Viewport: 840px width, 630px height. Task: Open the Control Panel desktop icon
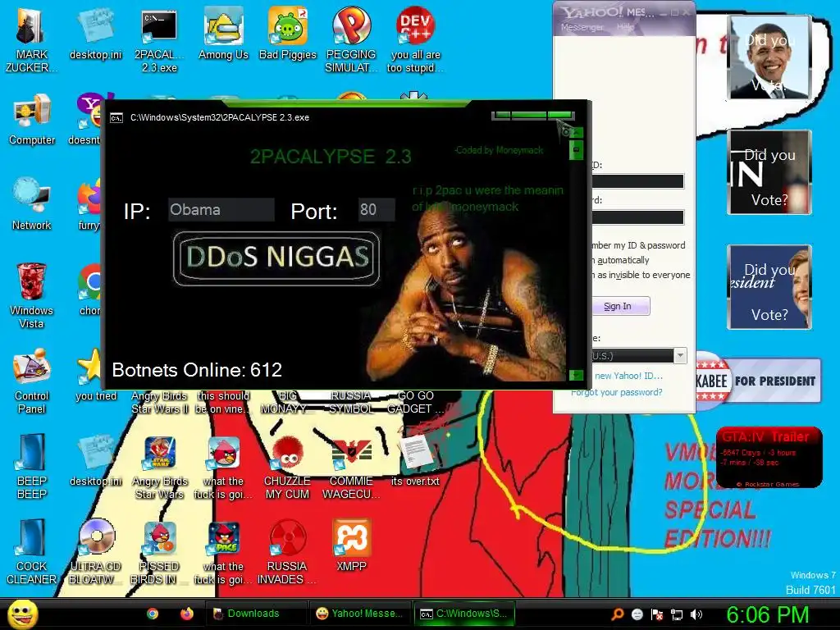point(32,381)
